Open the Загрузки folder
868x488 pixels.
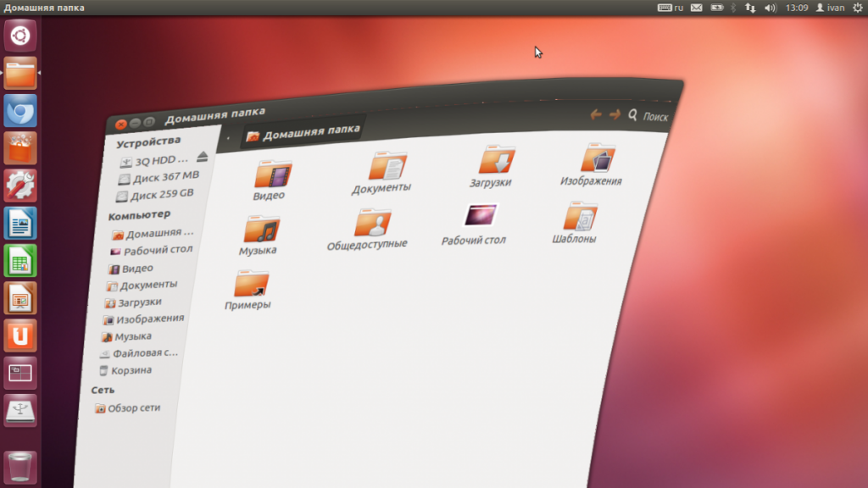tap(496, 161)
